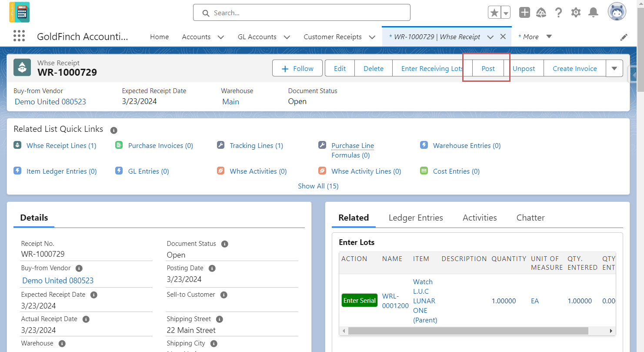Click the Purchase Invoices icon
644x352 pixels.
point(119,145)
